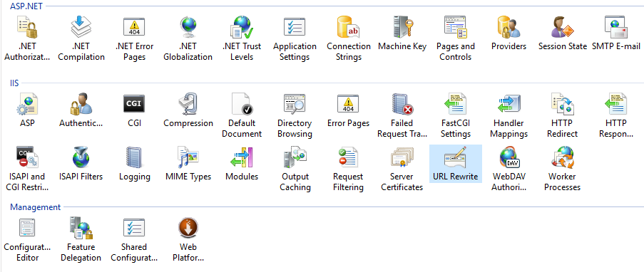Open the Default Document feature
Screen dimensions: 644x272
click(242, 115)
